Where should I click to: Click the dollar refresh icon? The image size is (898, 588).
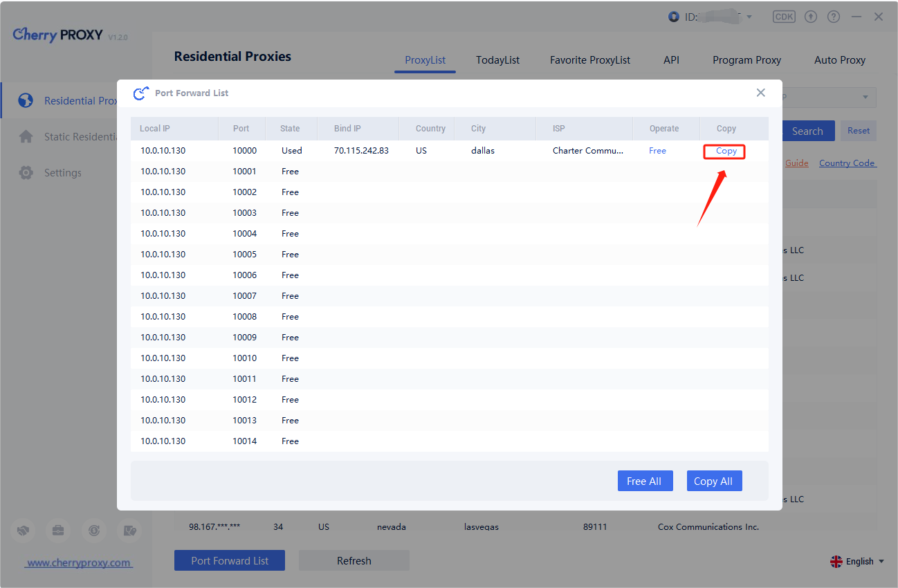tap(94, 531)
